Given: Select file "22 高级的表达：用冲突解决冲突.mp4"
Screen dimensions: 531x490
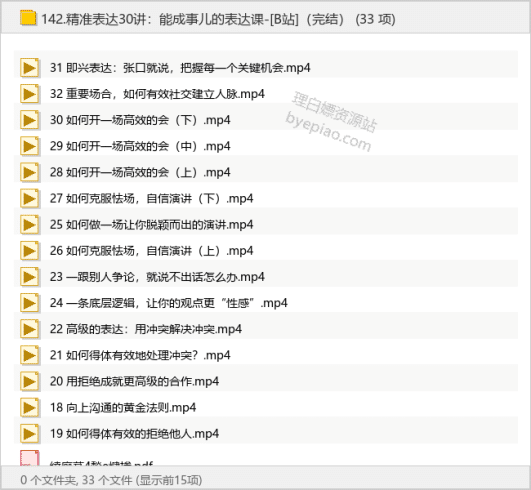Looking at the screenshot, I should (146, 329).
